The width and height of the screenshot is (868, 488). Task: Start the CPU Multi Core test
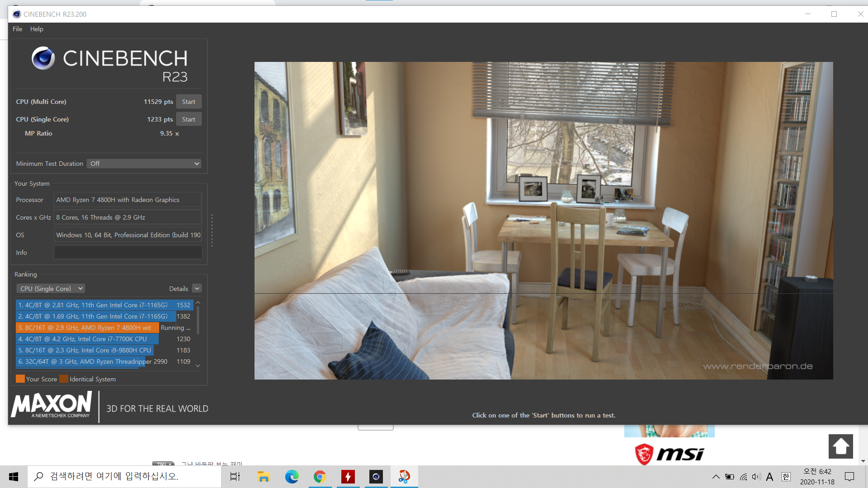pos(189,102)
